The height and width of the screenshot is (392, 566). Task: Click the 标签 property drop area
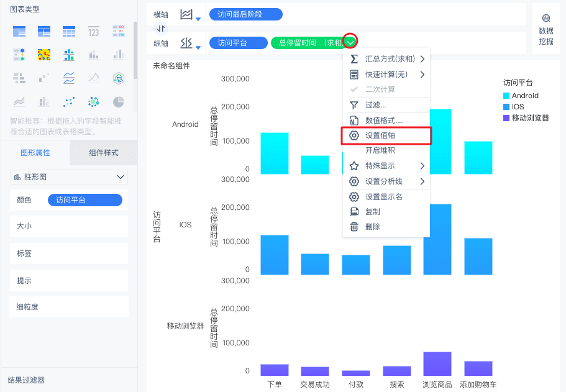point(69,253)
